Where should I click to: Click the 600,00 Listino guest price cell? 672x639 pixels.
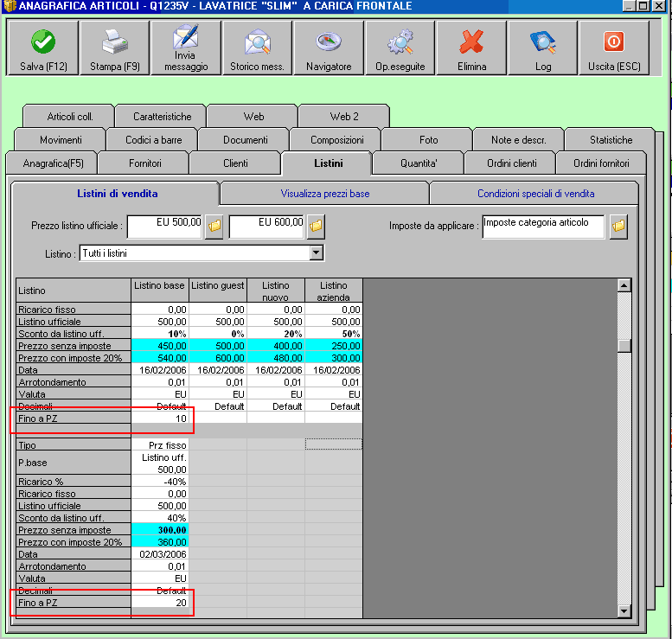218,357
